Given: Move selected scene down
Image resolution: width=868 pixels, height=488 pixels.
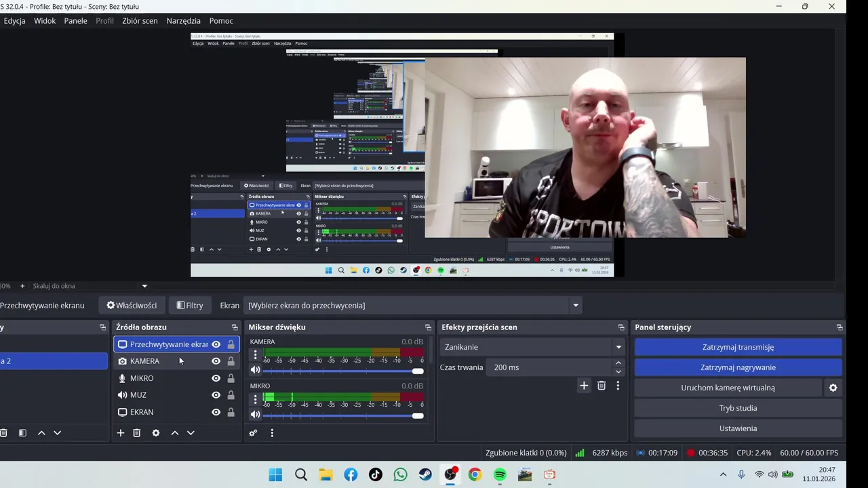Looking at the screenshot, I should 58,433.
